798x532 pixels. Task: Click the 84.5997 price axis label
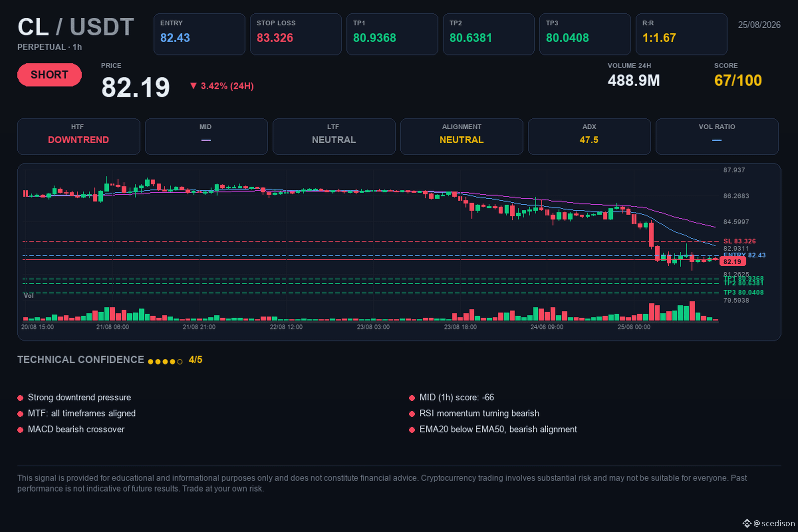736,222
